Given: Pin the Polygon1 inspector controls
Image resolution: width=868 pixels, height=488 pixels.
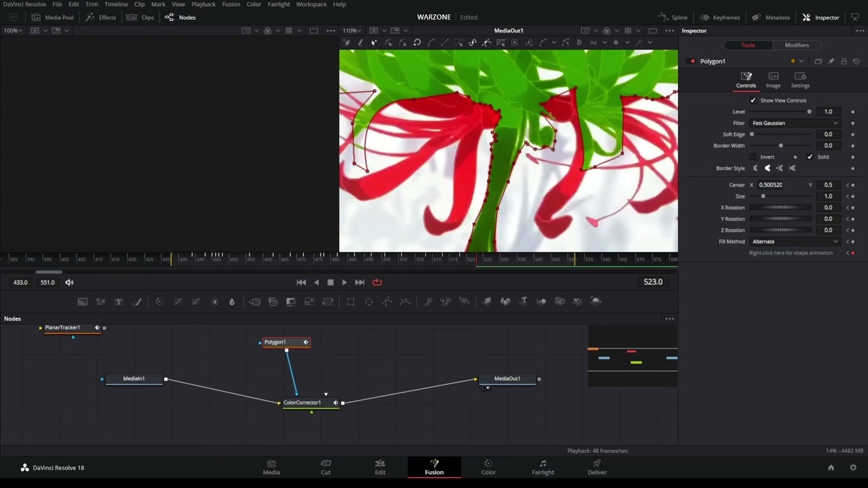Looking at the screenshot, I should pyautogui.click(x=831, y=61).
